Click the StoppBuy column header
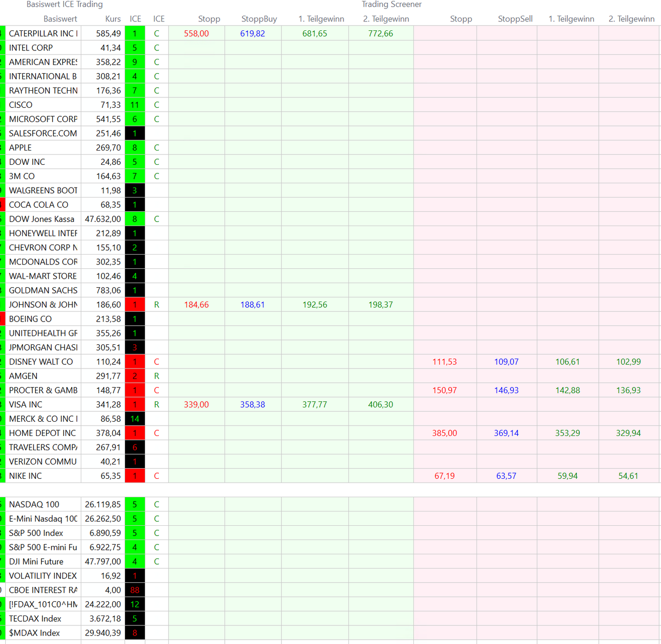 259,19
